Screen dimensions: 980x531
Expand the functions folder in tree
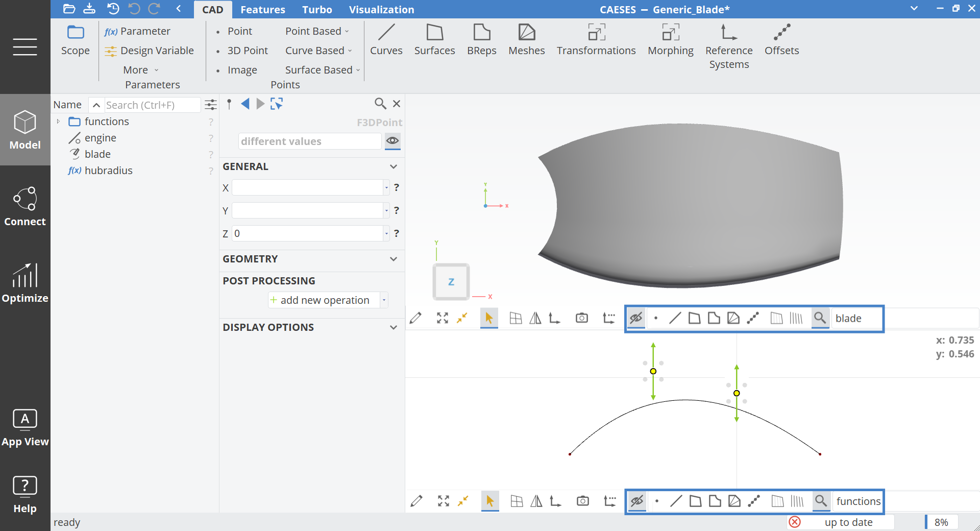click(58, 122)
